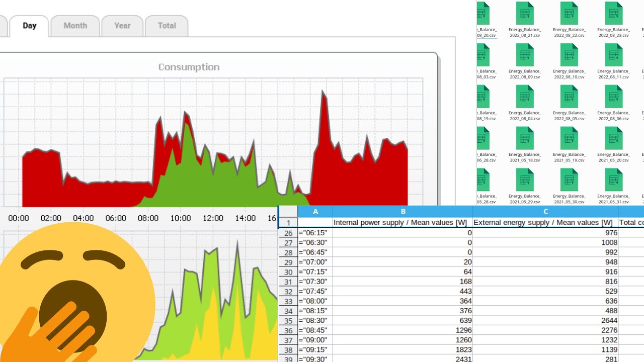Screen dimensions: 644x362
Task: Click the cell with value 976
Action: tap(545, 233)
